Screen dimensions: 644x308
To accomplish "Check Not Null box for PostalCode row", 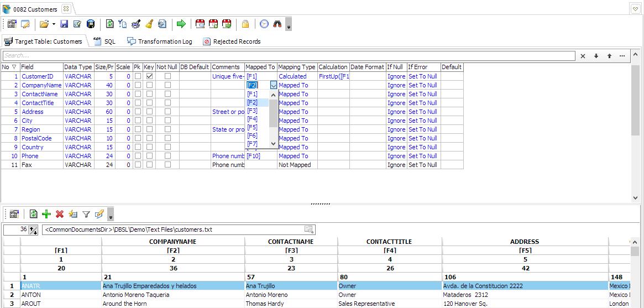I will 167,138.
